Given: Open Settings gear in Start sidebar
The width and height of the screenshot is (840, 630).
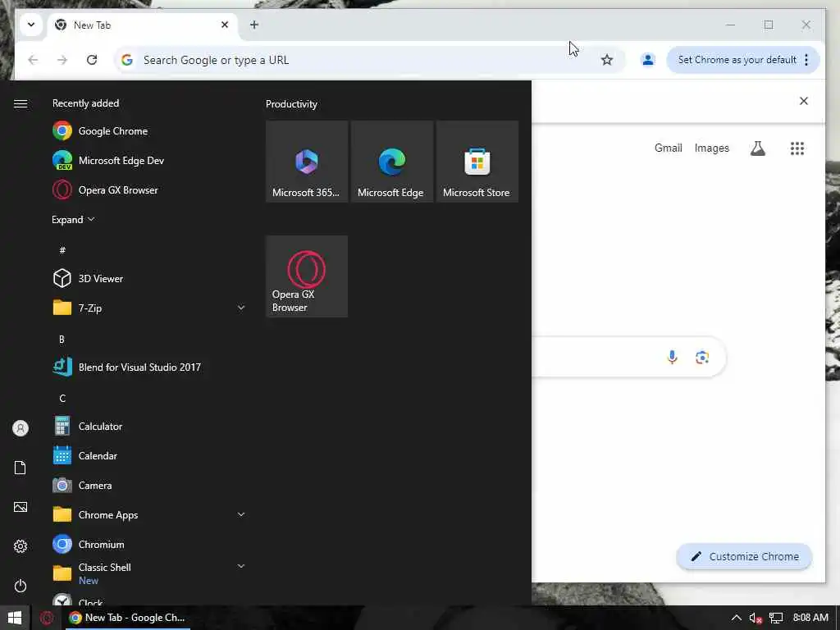Looking at the screenshot, I should click(21, 546).
